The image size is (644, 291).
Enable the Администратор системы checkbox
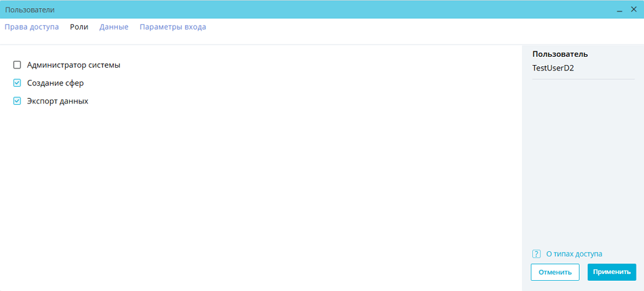(18, 65)
